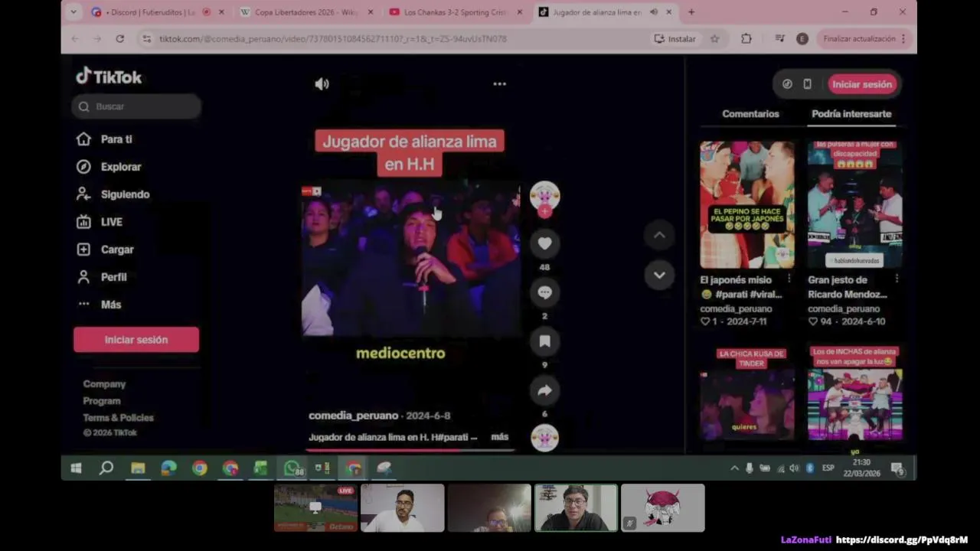Viewport: 980px width, 551px height.
Task: Mute the TikTok browser tab audio
Action: coord(654,12)
